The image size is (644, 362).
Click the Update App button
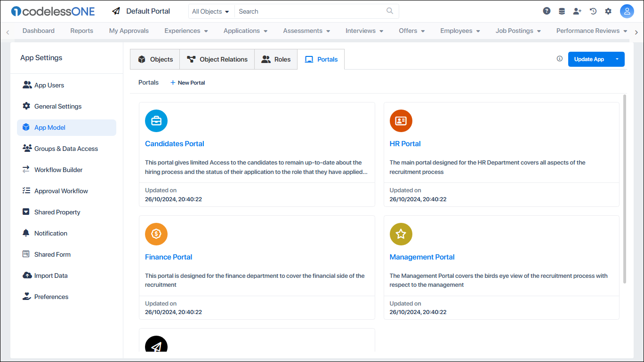click(x=589, y=59)
